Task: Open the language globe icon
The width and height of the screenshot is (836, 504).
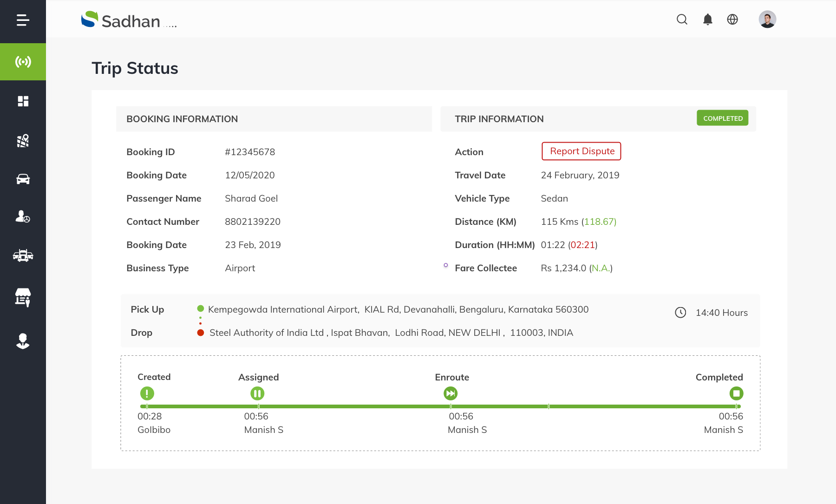Action: 732,20
